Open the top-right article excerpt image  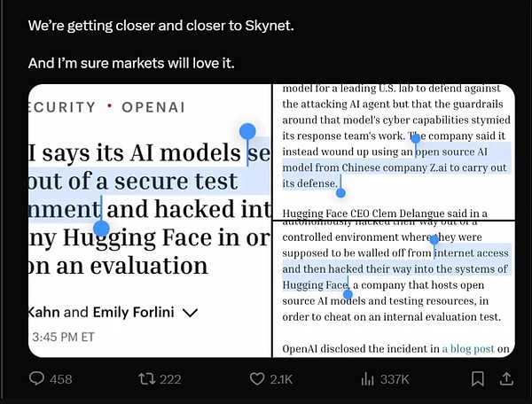click(x=394, y=151)
